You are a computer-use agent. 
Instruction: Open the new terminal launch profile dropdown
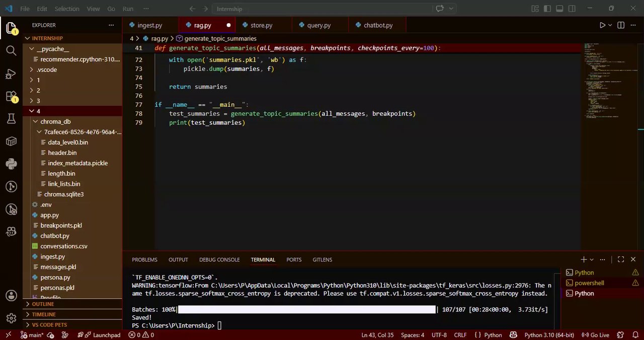594,259
